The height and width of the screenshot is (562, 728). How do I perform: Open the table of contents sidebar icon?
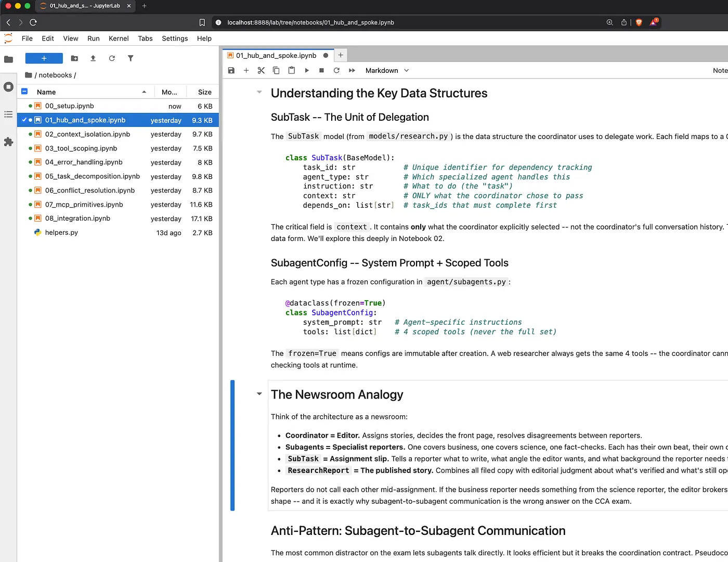click(x=8, y=114)
